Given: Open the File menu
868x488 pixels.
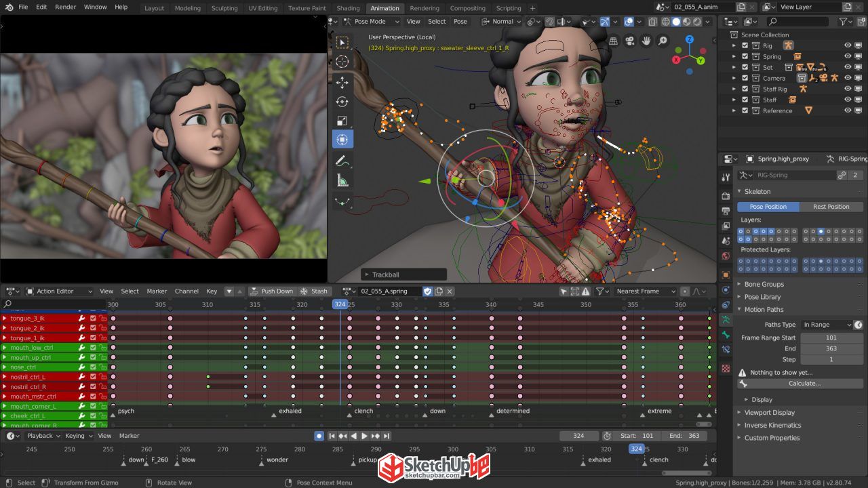Looking at the screenshot, I should point(23,7).
